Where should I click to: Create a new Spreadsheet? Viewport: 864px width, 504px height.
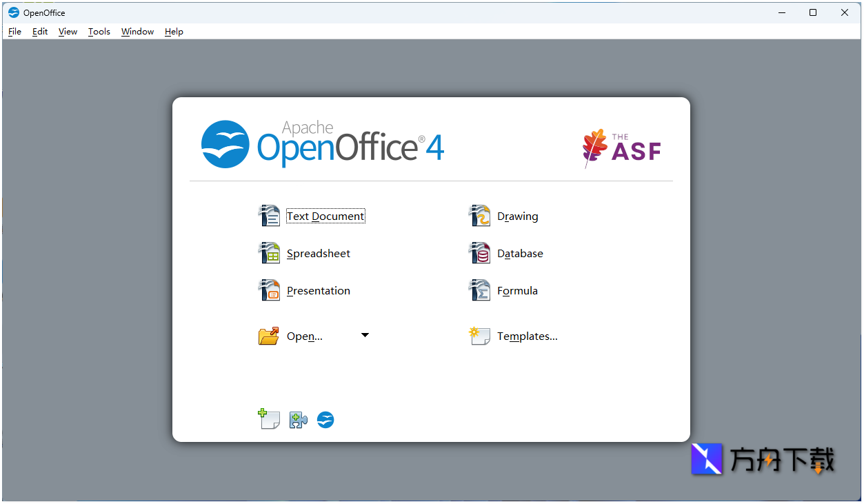[319, 254]
